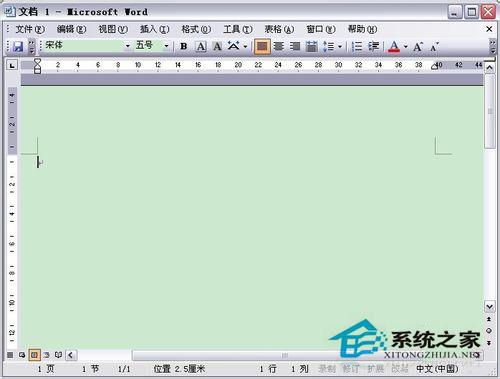Screen dimensions: 500x379
Task: Switch to Normal view icon
Action: (10, 355)
